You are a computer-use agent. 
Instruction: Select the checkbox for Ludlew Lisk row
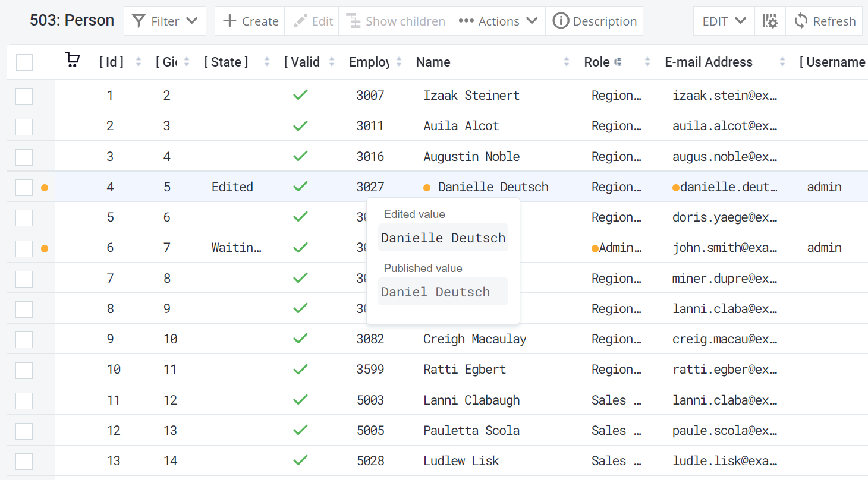click(x=24, y=461)
